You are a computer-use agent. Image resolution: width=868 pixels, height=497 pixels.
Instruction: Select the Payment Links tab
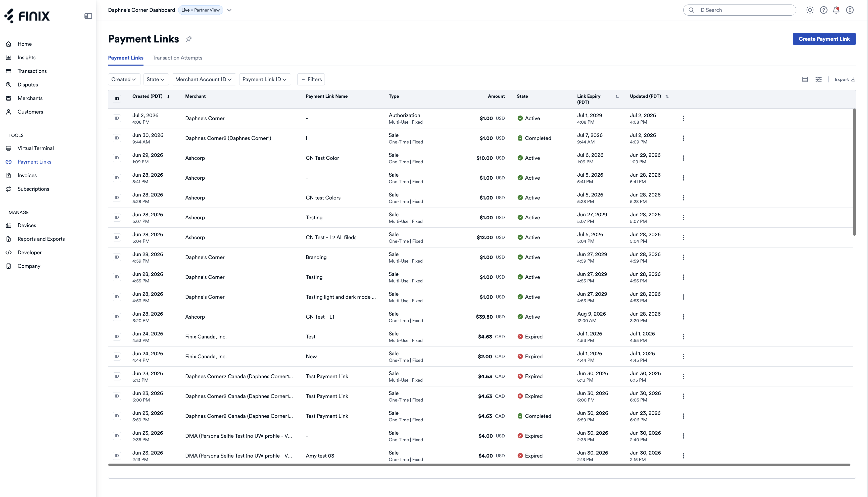point(126,58)
